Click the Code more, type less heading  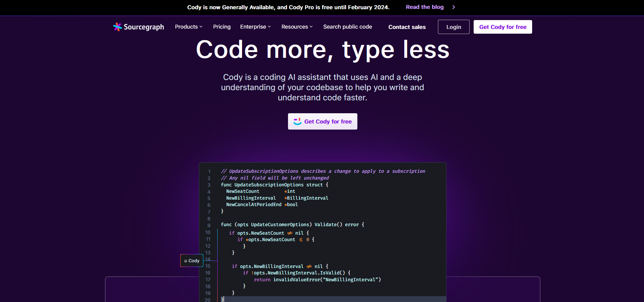323,50
